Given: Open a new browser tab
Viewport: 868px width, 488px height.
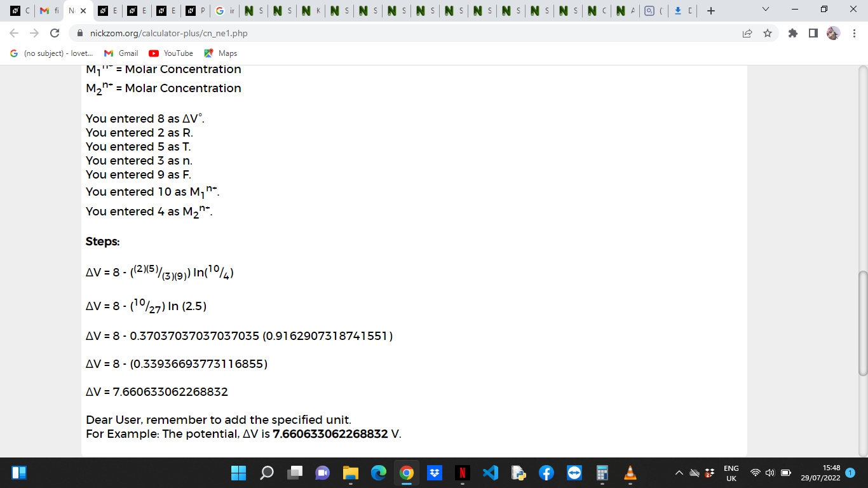Looking at the screenshot, I should [x=711, y=11].
